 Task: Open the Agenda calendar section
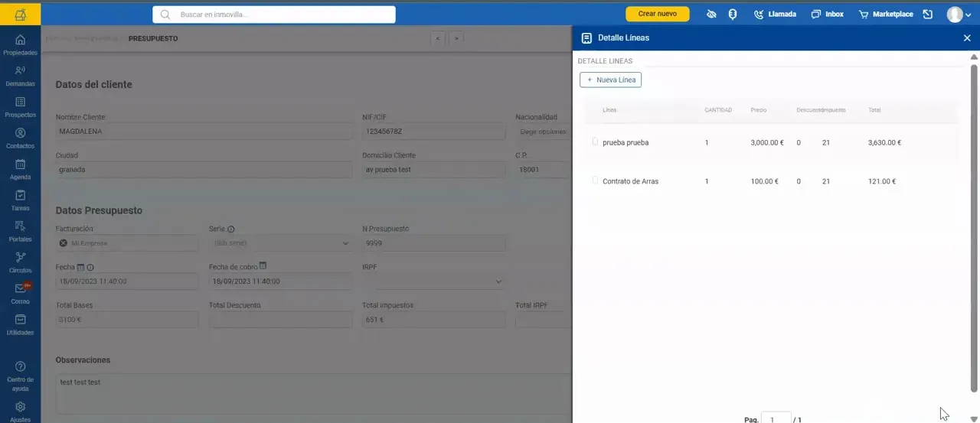click(x=20, y=170)
